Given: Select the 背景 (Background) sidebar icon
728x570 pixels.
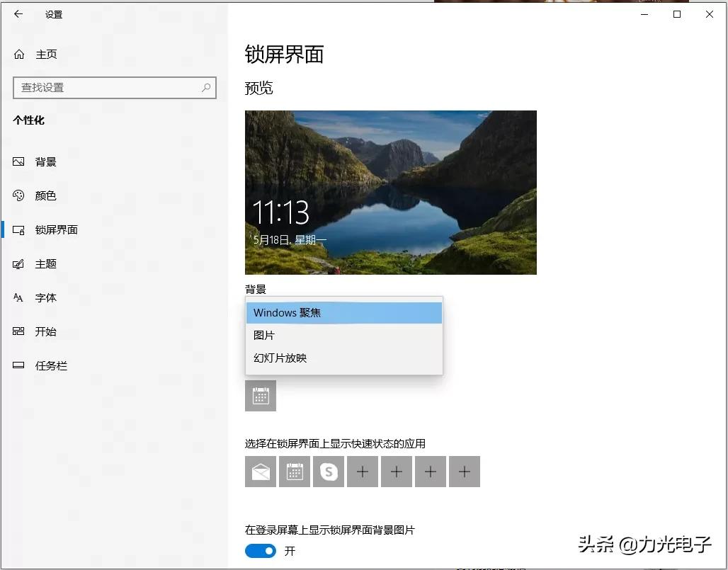Looking at the screenshot, I should pyautogui.click(x=18, y=161).
